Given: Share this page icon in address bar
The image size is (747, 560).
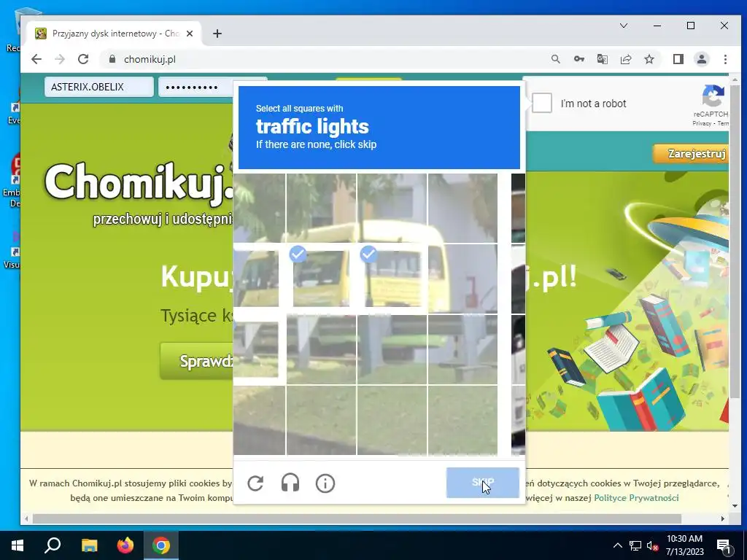Looking at the screenshot, I should [x=625, y=59].
